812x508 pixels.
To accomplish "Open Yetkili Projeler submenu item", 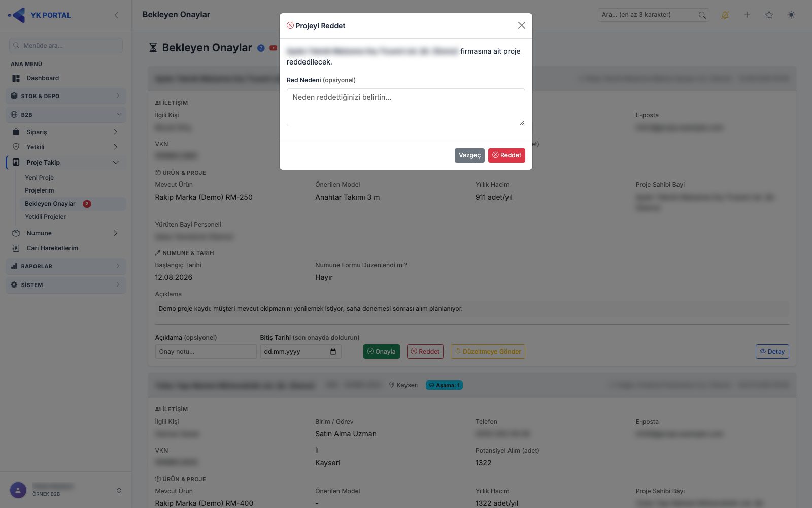I will point(46,217).
